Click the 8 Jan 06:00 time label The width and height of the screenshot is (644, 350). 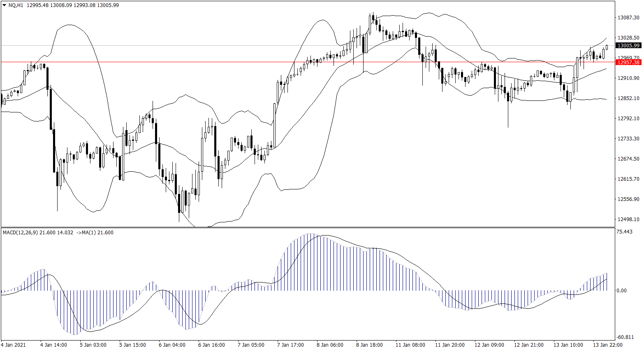point(330,345)
